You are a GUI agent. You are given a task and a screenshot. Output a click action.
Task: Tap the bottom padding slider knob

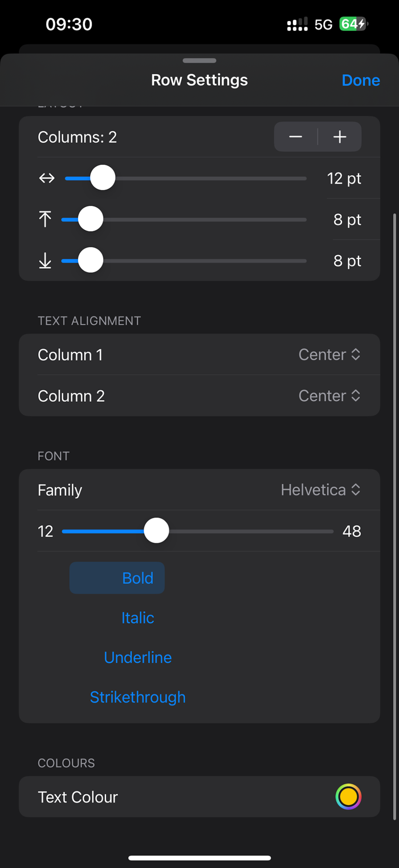(90, 260)
